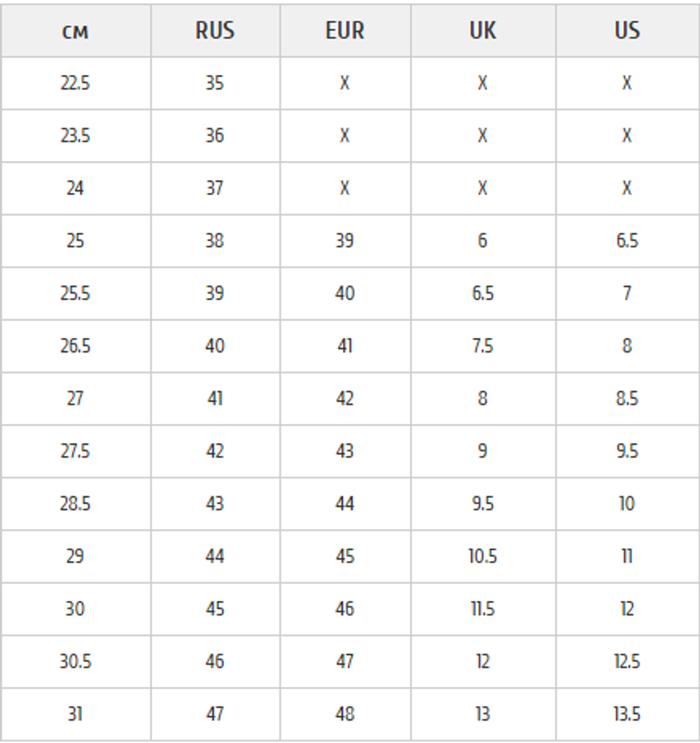The image size is (700, 743).
Task: Select the 22.5 cm cell
Action: (x=75, y=83)
